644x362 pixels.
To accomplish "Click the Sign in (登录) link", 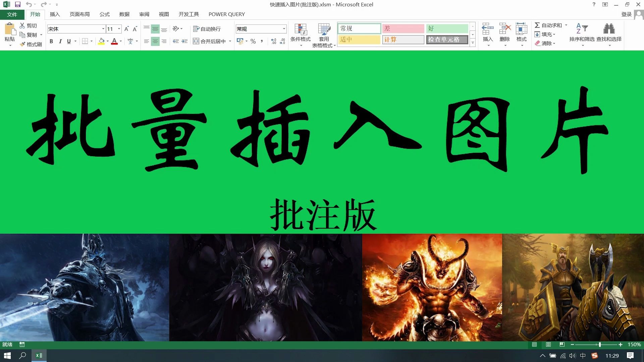I will pyautogui.click(x=626, y=14).
